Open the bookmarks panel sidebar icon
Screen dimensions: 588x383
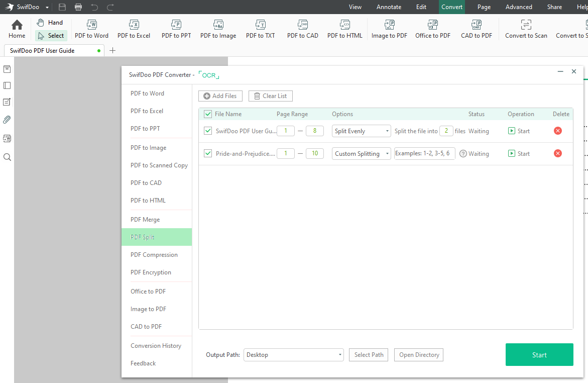(x=7, y=69)
